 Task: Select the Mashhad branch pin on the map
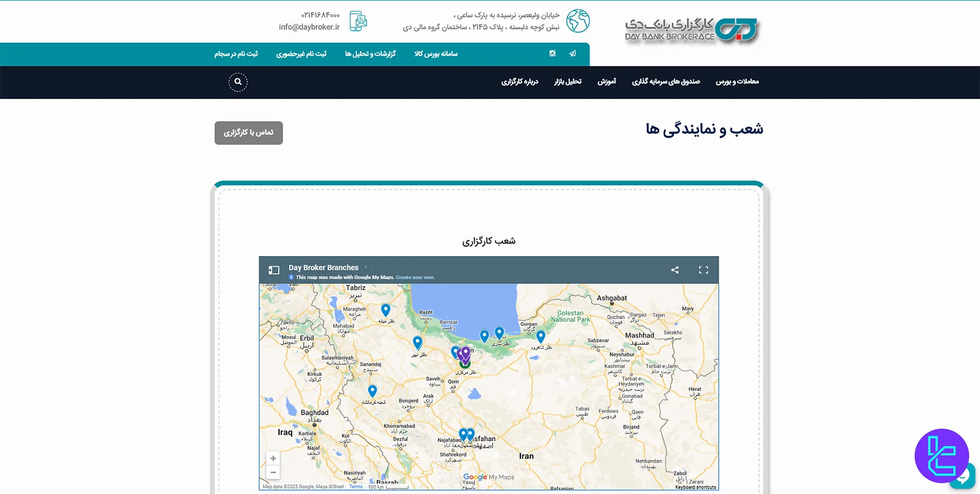[x=540, y=337]
